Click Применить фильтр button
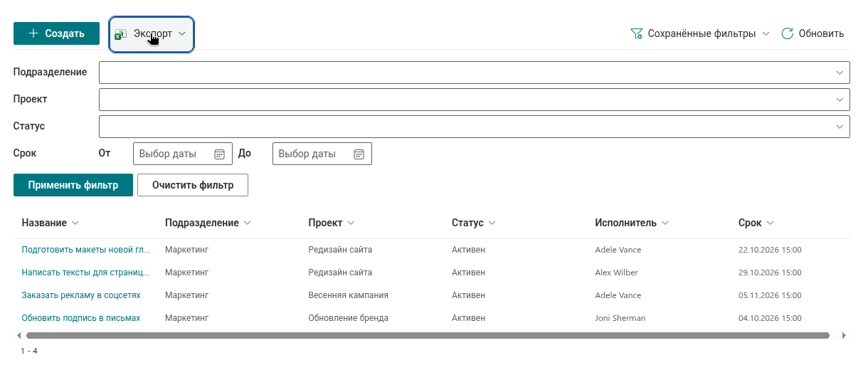 coord(73,185)
